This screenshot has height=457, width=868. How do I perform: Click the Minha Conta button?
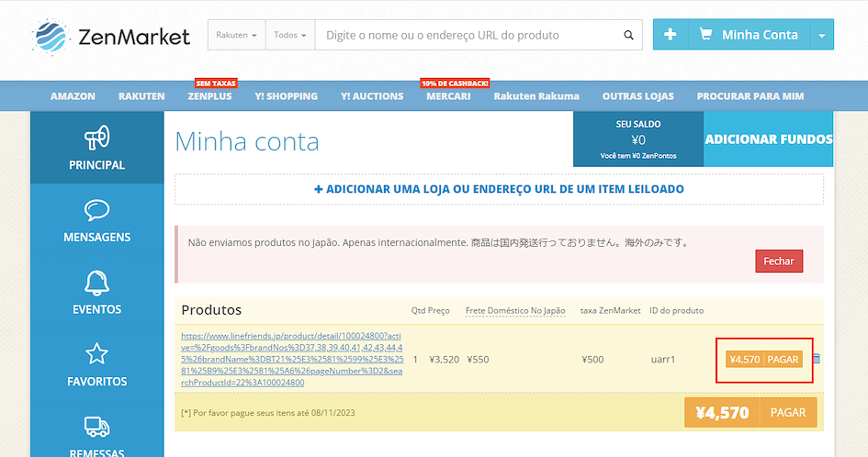tap(750, 34)
